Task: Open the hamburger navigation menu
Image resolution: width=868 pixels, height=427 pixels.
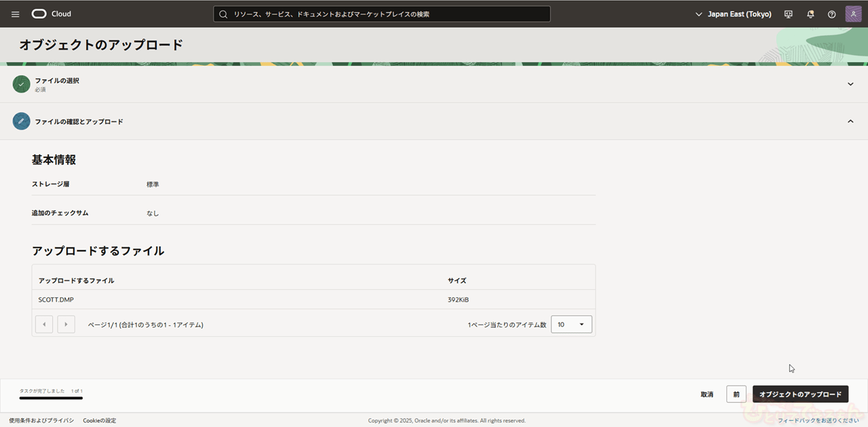Action: coord(16,14)
